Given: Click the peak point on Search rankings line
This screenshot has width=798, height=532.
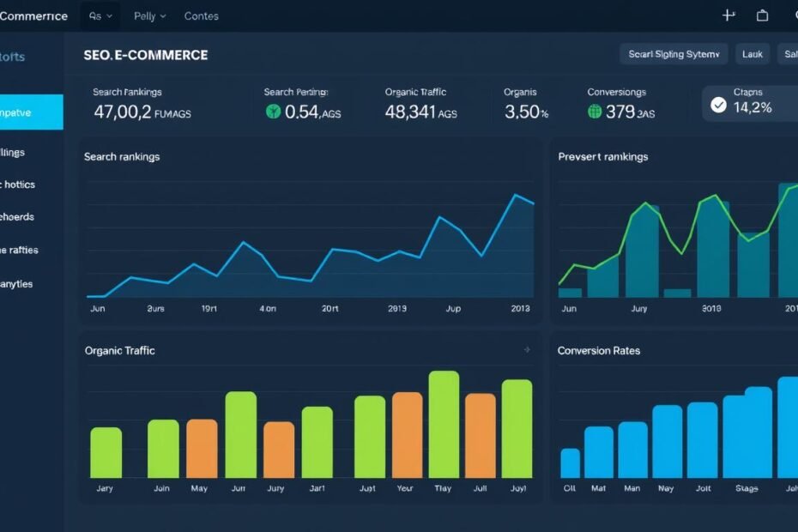Looking at the screenshot, I should click(517, 195).
